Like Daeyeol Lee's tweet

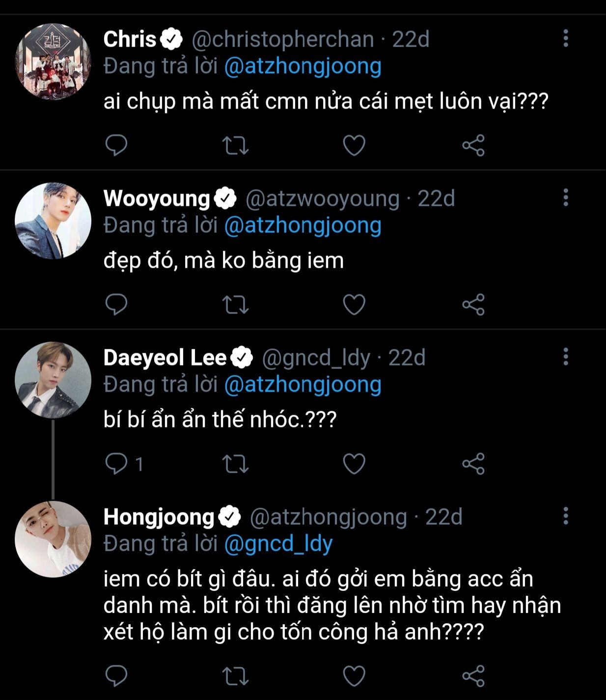[x=354, y=464]
